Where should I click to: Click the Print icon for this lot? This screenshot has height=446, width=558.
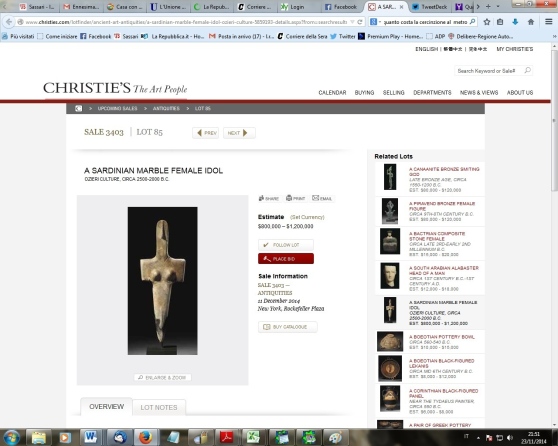tap(295, 198)
